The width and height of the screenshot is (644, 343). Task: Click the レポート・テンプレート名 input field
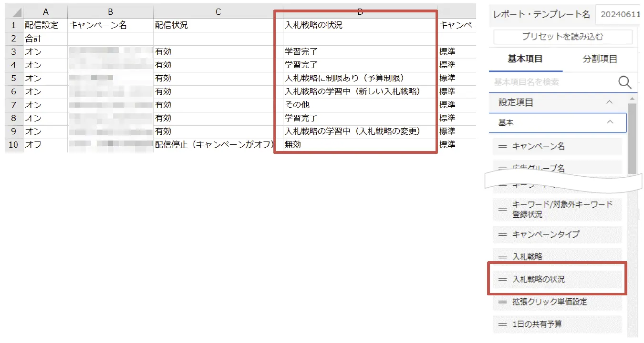[618, 14]
